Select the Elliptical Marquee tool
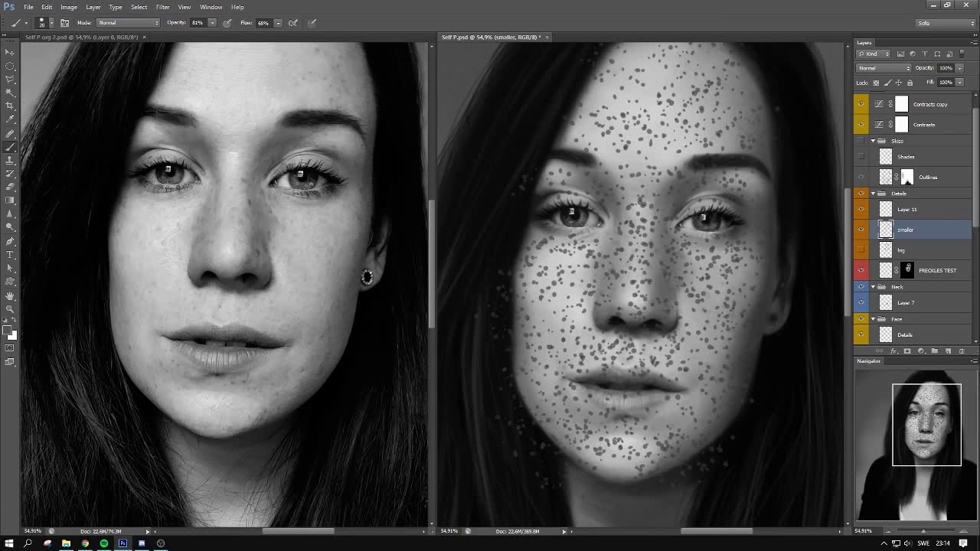 pos(10,66)
